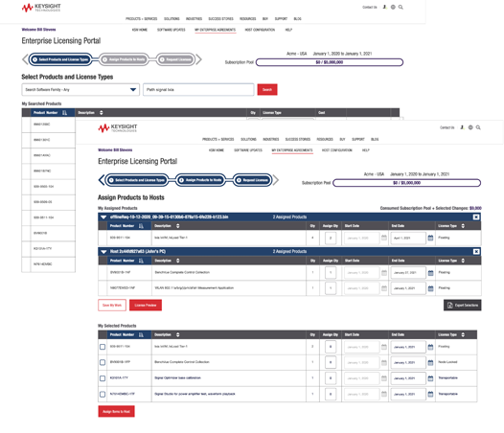This screenshot has height=433, width=504.
Task: Open the user account icon in front page header
Action: click(462, 127)
